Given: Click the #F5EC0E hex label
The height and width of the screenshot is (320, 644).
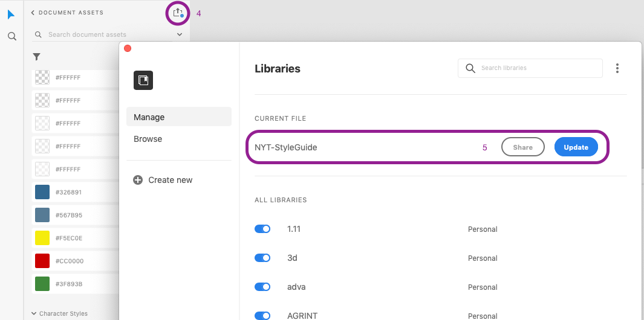Looking at the screenshot, I should pos(69,238).
